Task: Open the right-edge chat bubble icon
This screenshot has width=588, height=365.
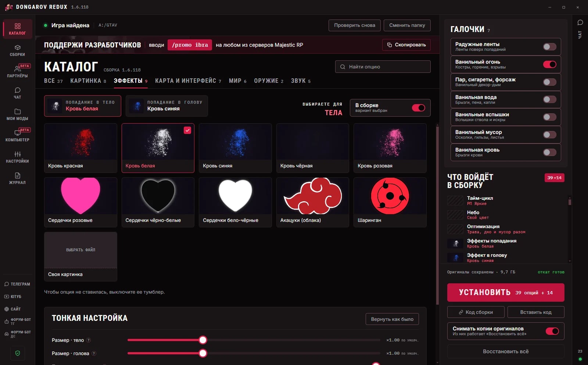Action: pyautogui.click(x=580, y=22)
